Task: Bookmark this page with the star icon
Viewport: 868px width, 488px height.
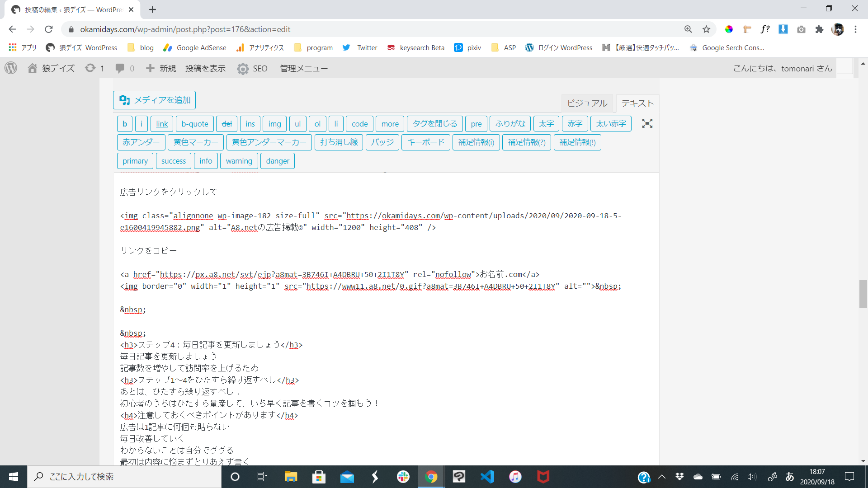Action: 706,29
